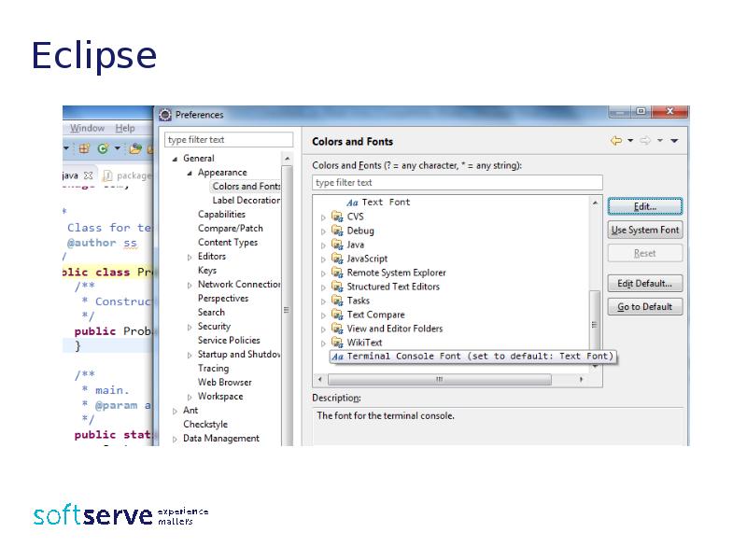Collapse the General tree node
The image size is (747, 560).
(x=175, y=159)
